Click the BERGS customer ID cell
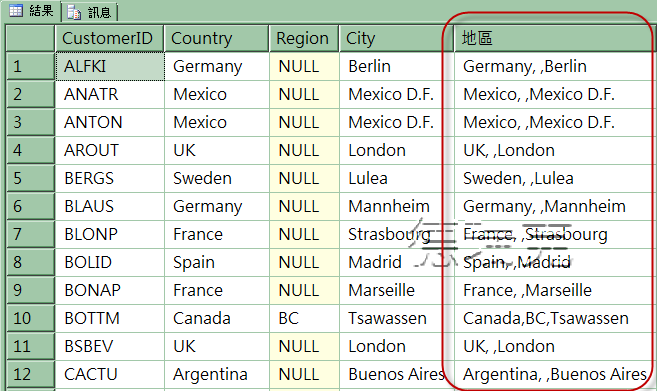 [110, 179]
